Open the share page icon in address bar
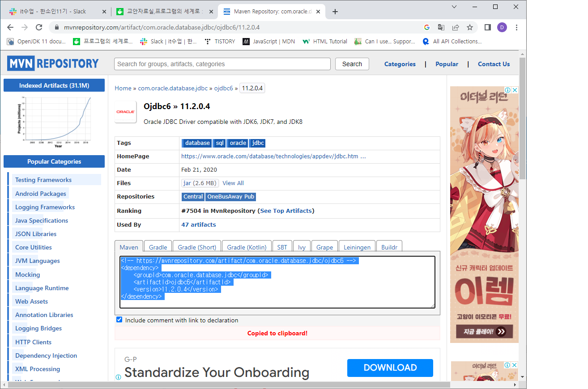The width and height of the screenshot is (588, 389). click(456, 27)
